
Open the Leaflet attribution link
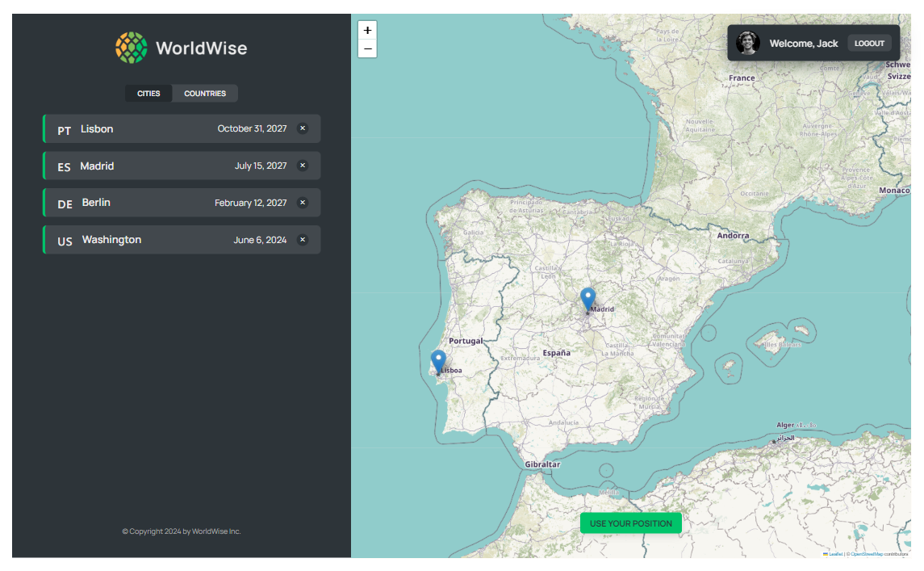(835, 554)
